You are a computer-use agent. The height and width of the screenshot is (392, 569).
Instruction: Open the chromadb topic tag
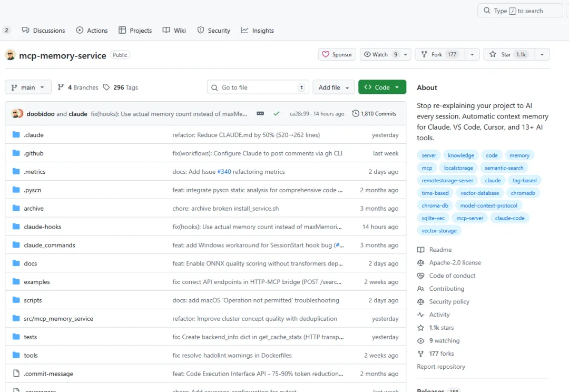[523, 193]
